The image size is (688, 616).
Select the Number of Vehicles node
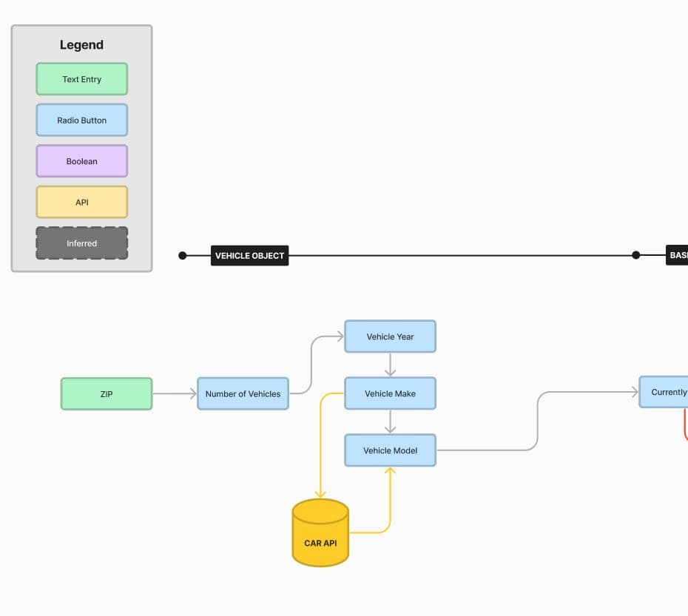click(243, 394)
